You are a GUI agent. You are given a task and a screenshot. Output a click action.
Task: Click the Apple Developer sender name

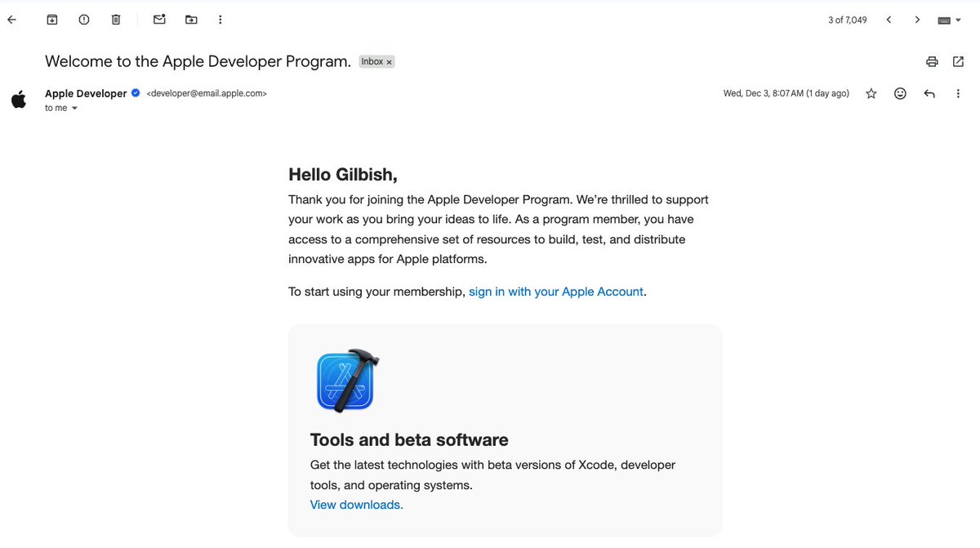[x=86, y=93]
